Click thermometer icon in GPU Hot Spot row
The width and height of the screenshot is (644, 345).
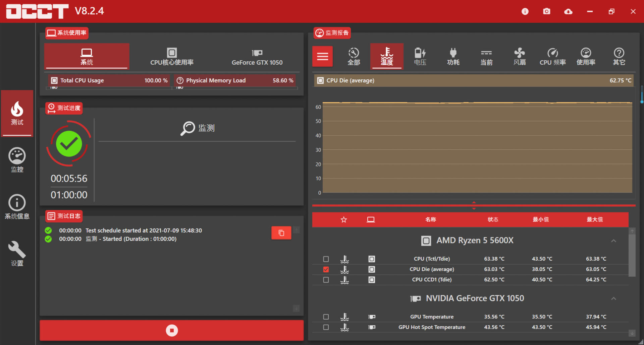[x=344, y=327]
